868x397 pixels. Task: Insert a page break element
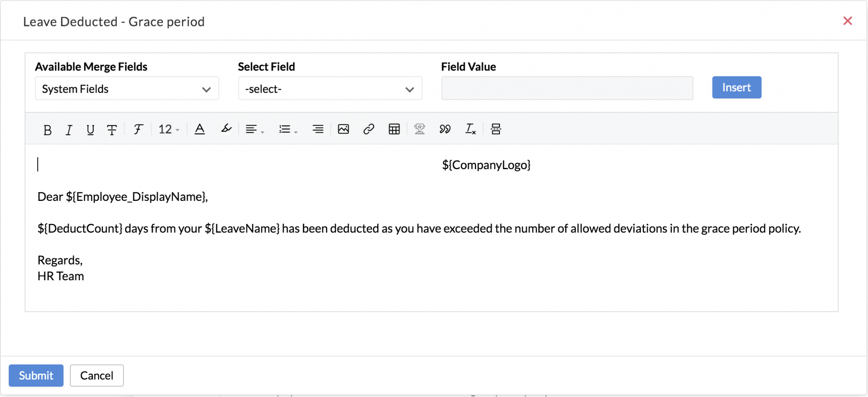click(496, 129)
